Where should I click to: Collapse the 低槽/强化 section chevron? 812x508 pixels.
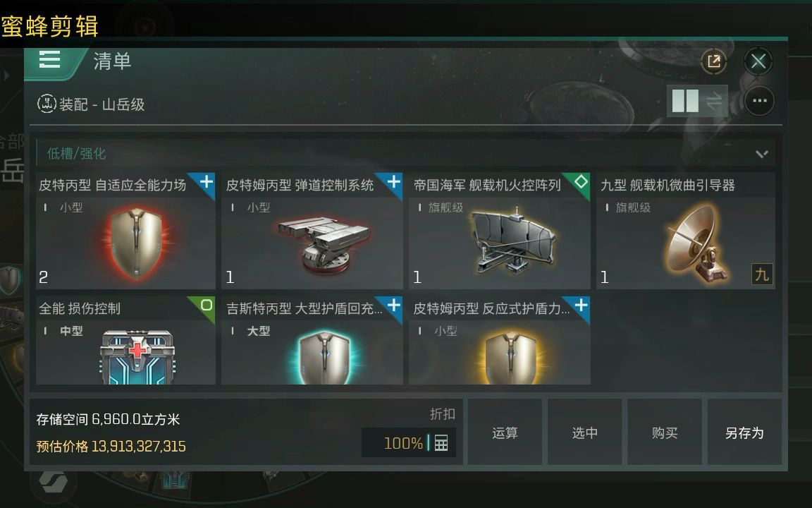[x=761, y=154]
